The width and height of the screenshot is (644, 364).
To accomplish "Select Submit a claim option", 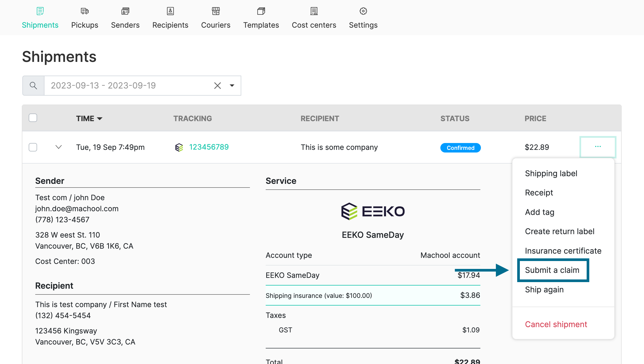I will [x=552, y=270].
